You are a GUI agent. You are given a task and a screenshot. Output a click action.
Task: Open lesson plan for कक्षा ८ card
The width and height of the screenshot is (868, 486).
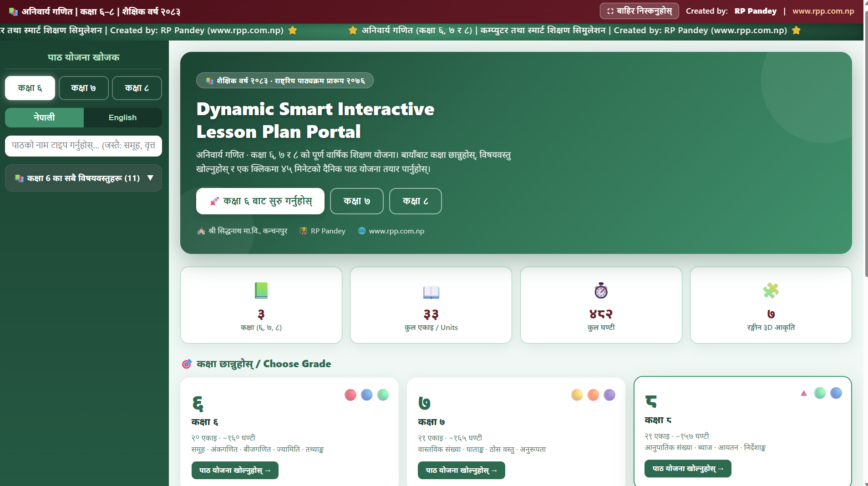(688, 468)
